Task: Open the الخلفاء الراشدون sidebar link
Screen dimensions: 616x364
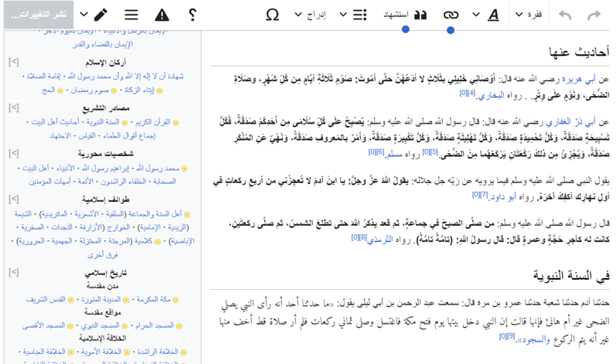Action: click(123, 182)
